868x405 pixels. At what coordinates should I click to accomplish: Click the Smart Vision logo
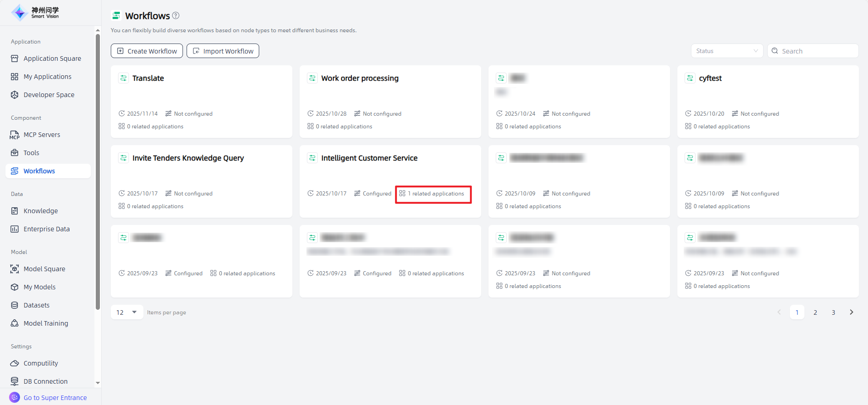click(35, 13)
